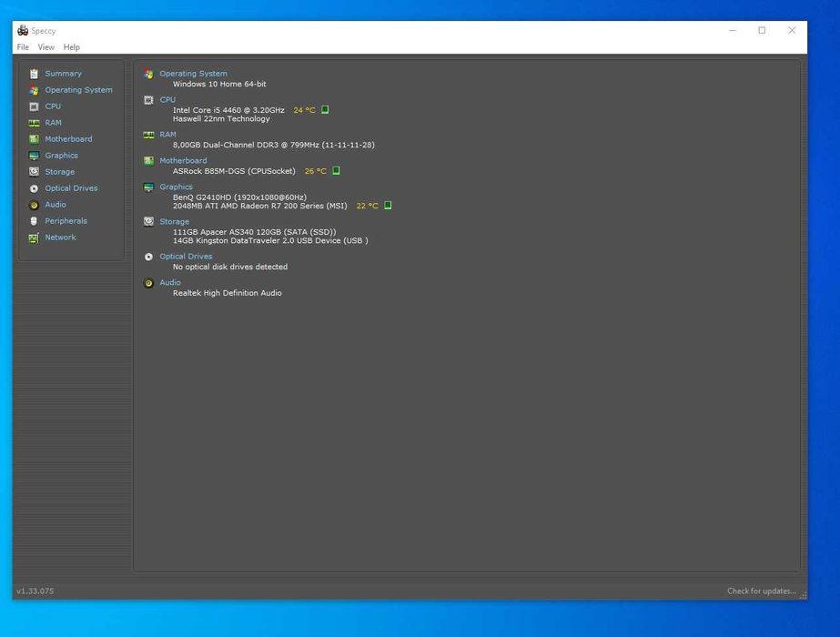Viewport: 840px width, 637px height.
Task: Click the Optical Drives disc icon in sidebar
Action: [x=34, y=188]
